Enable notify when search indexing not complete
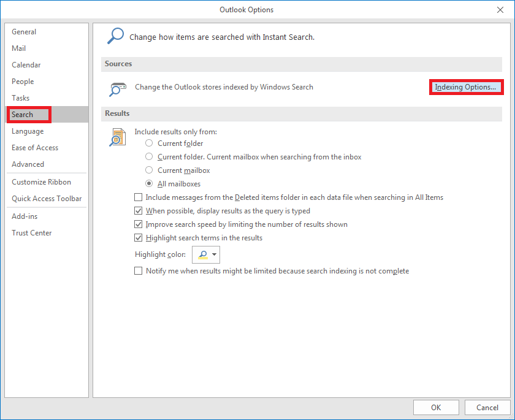 point(139,271)
